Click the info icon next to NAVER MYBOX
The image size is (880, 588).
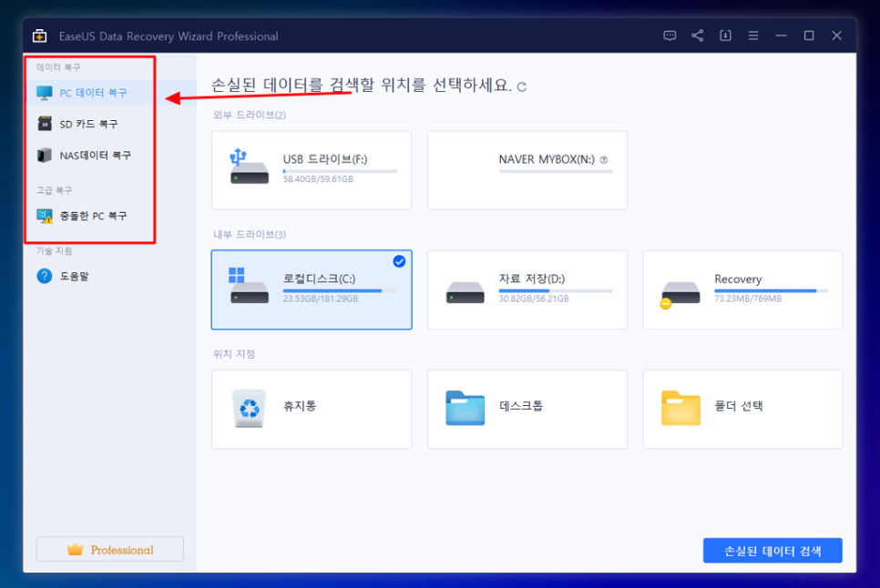(x=604, y=160)
